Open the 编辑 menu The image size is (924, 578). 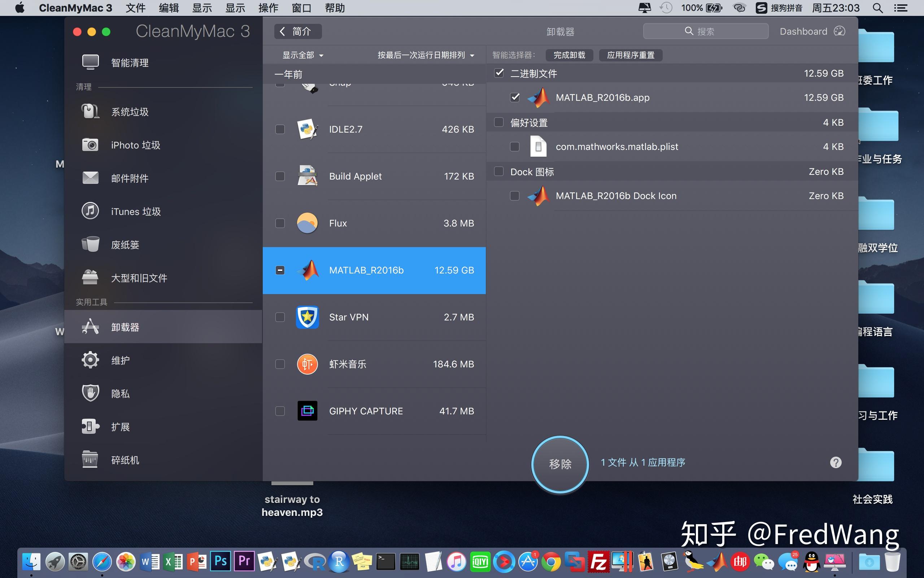pos(169,8)
